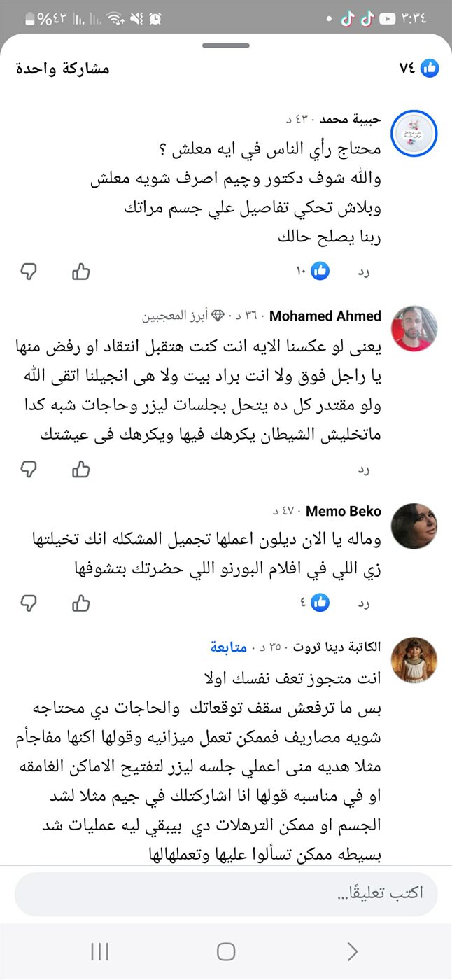
Task: Tap Memo Beko's profile picture
Action: pos(414,526)
